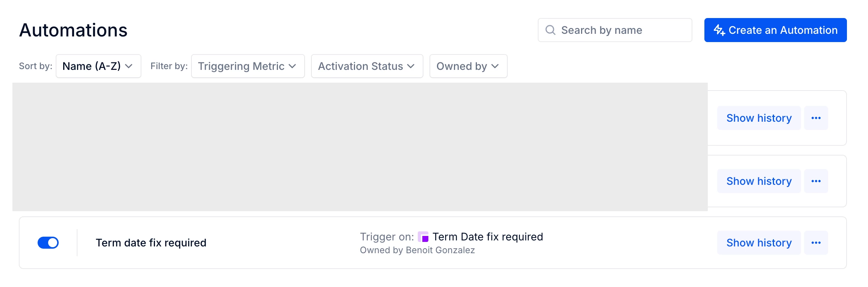This screenshot has height=287, width=868.
Task: Click the chevron arrow on Owned by
Action: (x=495, y=66)
